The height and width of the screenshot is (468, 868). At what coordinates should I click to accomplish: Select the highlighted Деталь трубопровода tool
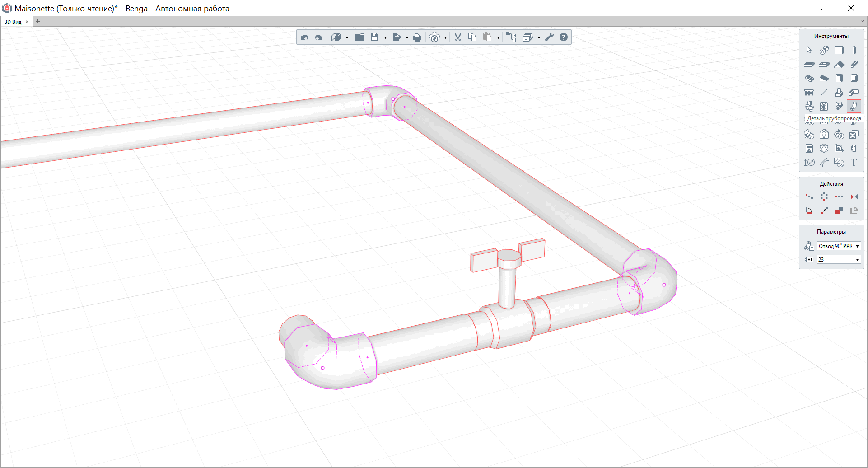[x=854, y=106]
